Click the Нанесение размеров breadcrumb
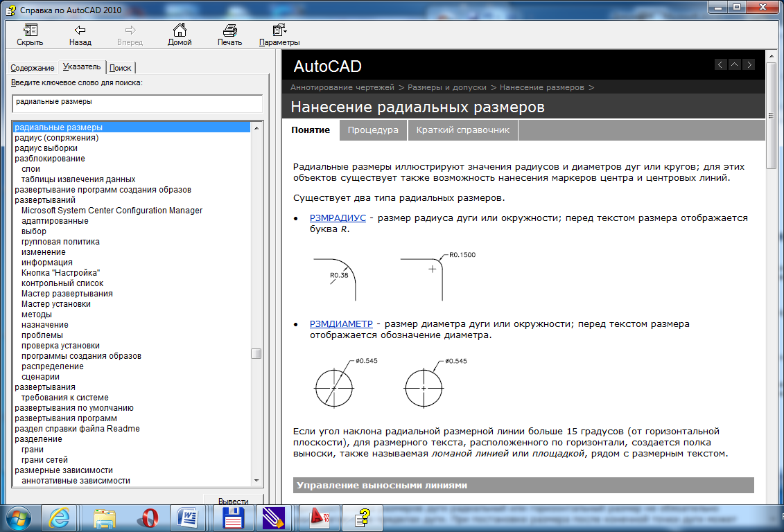This screenshot has height=532, width=784. [x=541, y=87]
